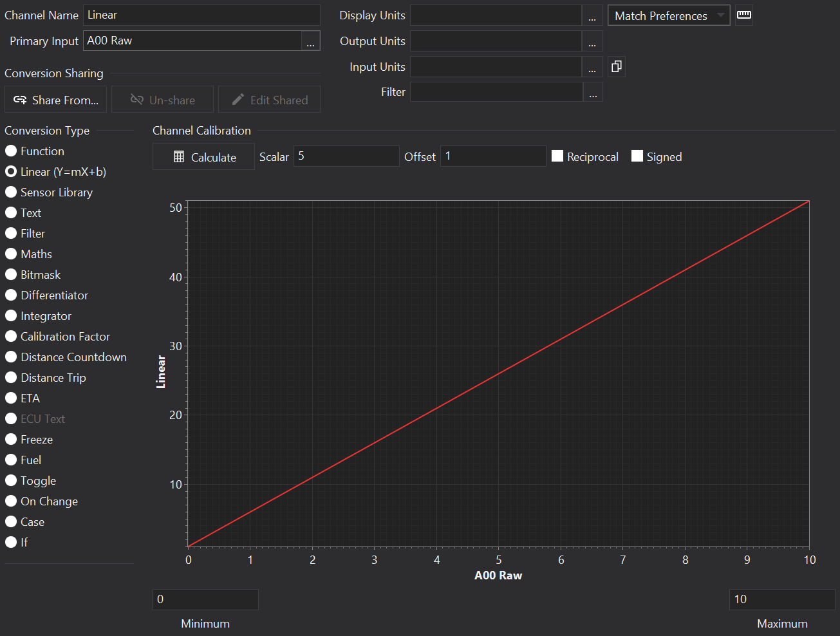The height and width of the screenshot is (636, 840).
Task: Open Input Units ellipsis picker
Action: pos(592,67)
